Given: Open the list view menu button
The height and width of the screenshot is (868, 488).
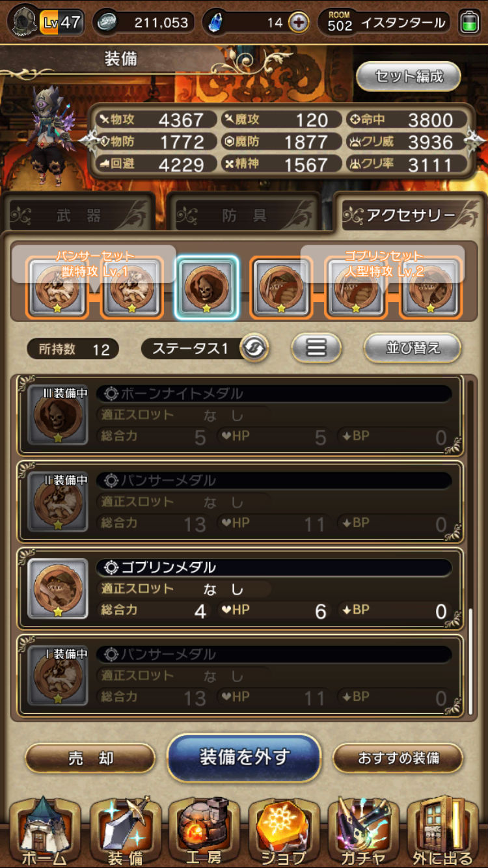Looking at the screenshot, I should coord(316,348).
